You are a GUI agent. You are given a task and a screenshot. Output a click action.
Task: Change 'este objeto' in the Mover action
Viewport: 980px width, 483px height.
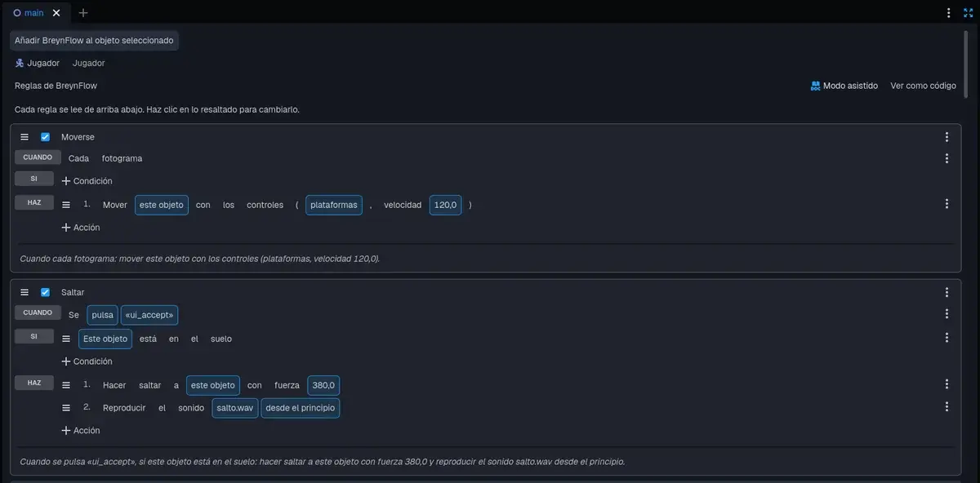(x=162, y=205)
